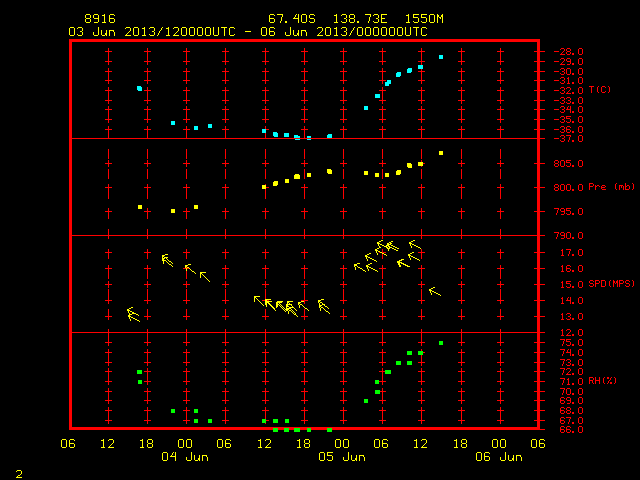
Task: Click the 04 Jun date label
Action: tap(185, 457)
